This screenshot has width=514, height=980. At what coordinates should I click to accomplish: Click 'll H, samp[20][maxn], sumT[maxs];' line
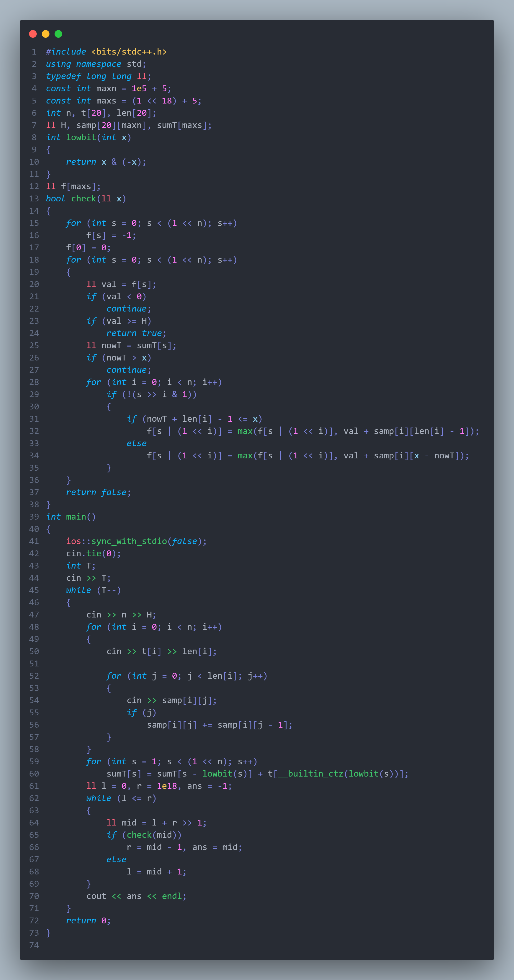[128, 125]
